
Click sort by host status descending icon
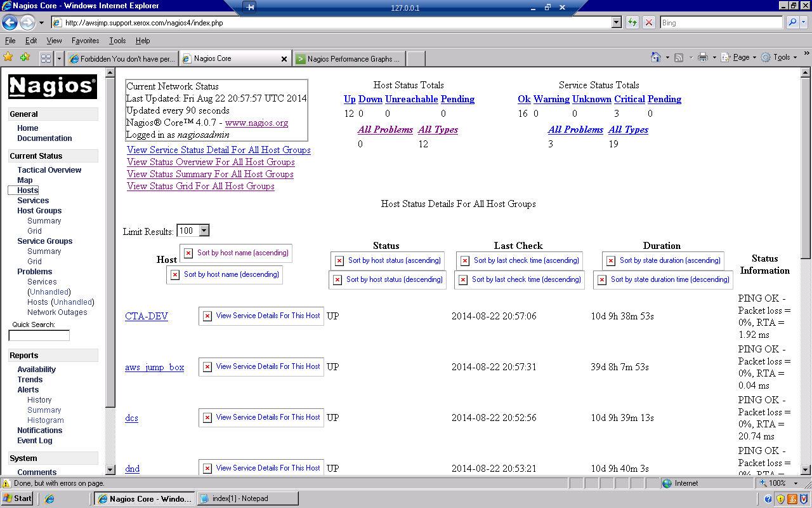click(337, 280)
